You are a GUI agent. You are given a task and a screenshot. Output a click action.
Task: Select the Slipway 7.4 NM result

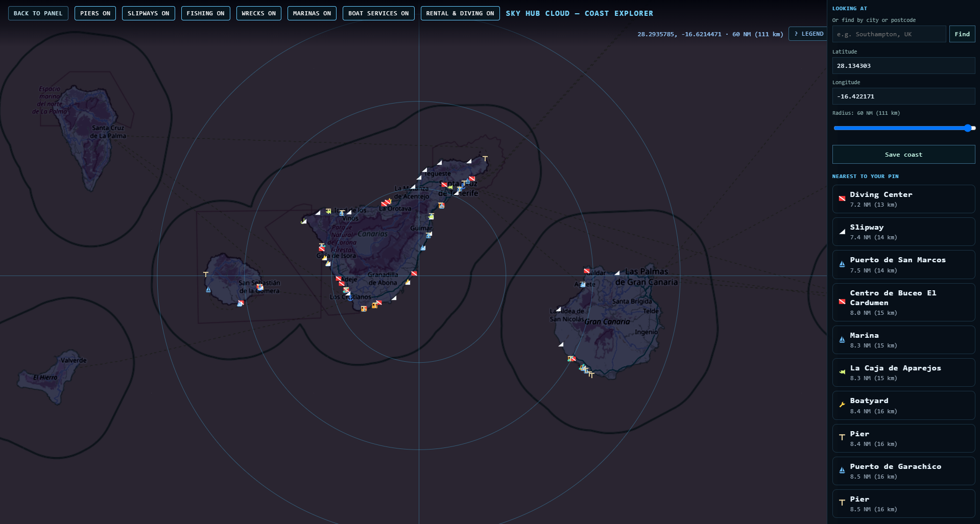point(903,232)
